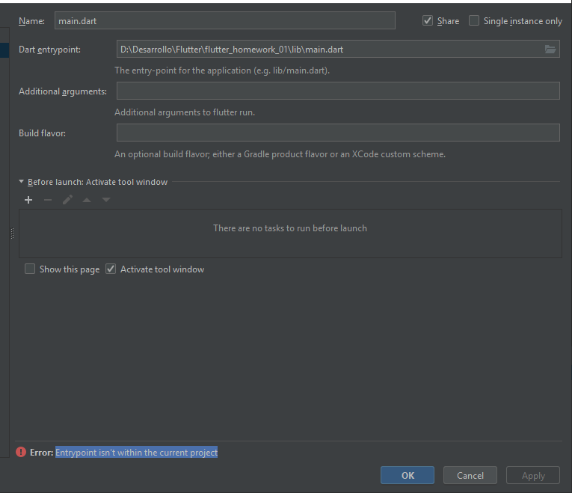Move before launch task down
Image resolution: width=573 pixels, height=496 pixels.
106,200
